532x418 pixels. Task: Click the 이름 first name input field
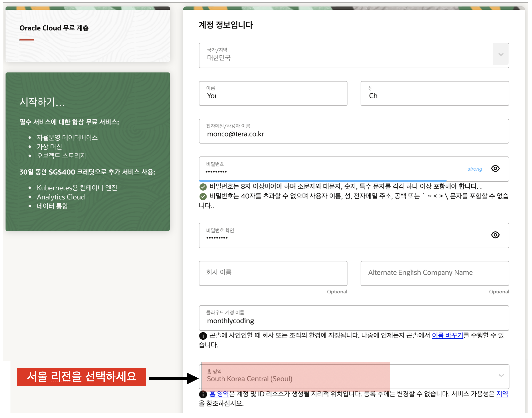point(273,93)
